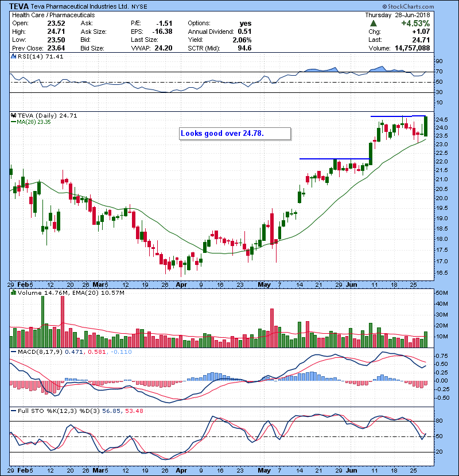Image resolution: width=459 pixels, height=476 pixels.
Task: Click the Yield value 2.06%
Action: pos(242,40)
